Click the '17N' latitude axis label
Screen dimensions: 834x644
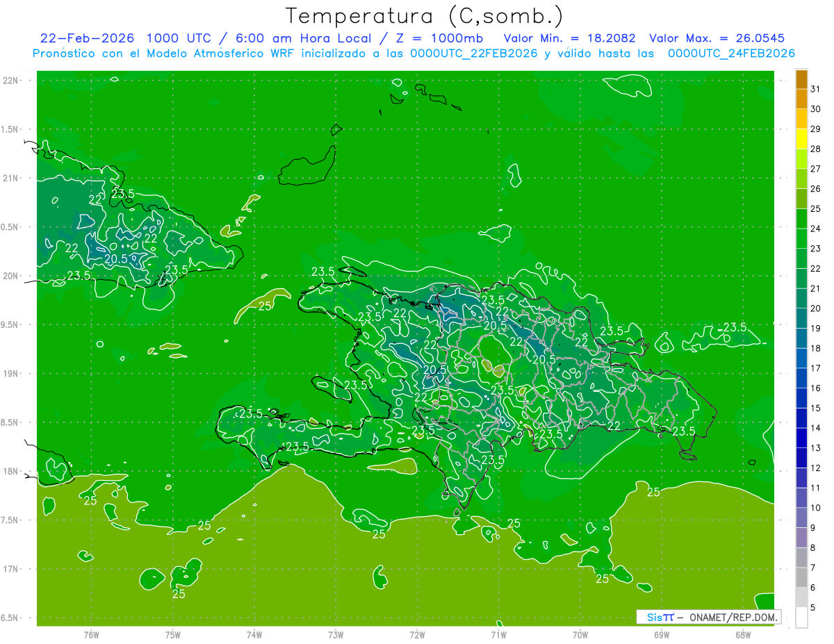click(x=11, y=569)
